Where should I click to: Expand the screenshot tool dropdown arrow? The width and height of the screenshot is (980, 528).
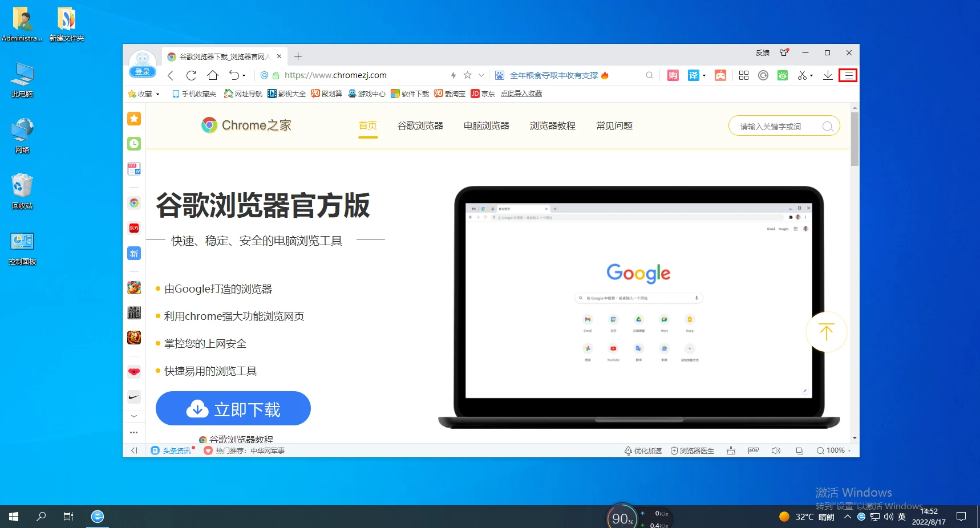click(811, 76)
